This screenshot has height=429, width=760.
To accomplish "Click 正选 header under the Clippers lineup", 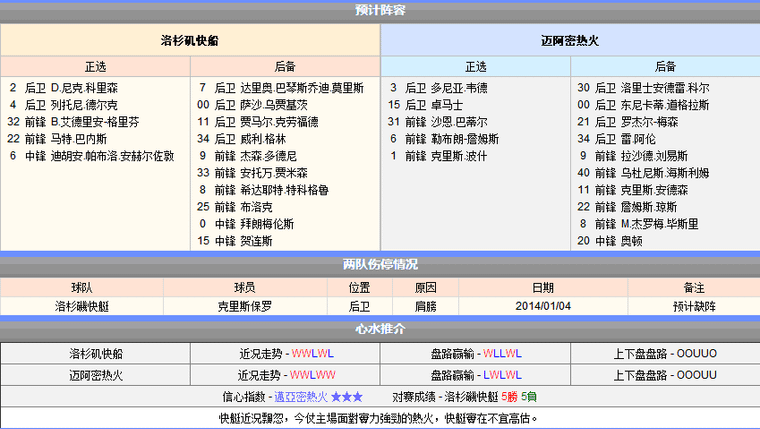I will coord(95,66).
